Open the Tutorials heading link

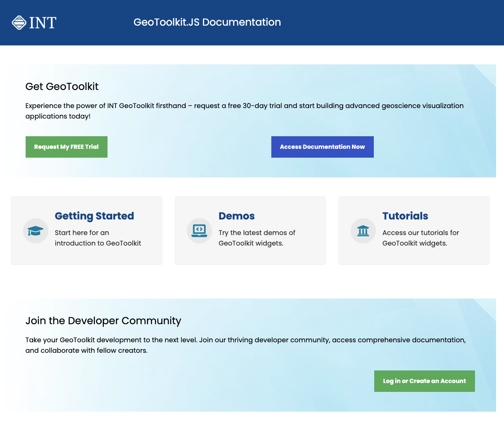tap(405, 216)
